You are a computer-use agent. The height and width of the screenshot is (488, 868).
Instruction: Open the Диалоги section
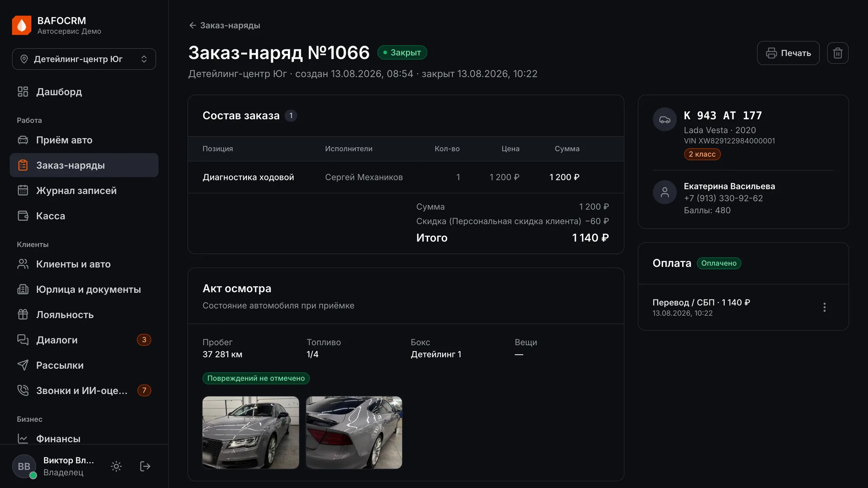(x=84, y=340)
